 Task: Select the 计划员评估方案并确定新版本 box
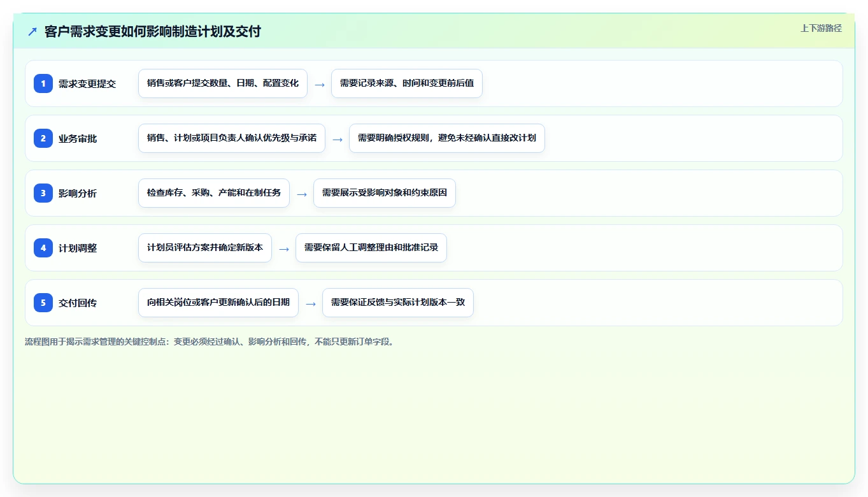pyautogui.click(x=205, y=248)
